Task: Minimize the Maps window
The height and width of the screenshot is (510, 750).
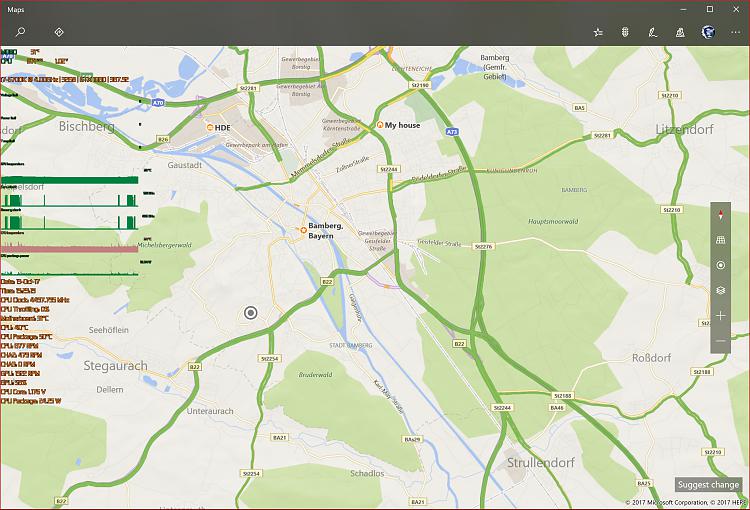Action: click(x=684, y=9)
